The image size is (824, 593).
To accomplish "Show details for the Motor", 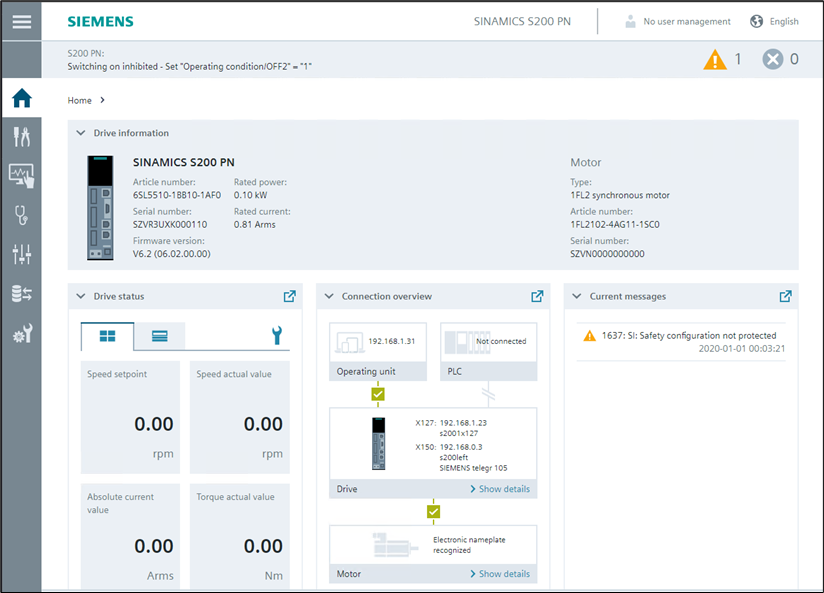I will (x=499, y=574).
